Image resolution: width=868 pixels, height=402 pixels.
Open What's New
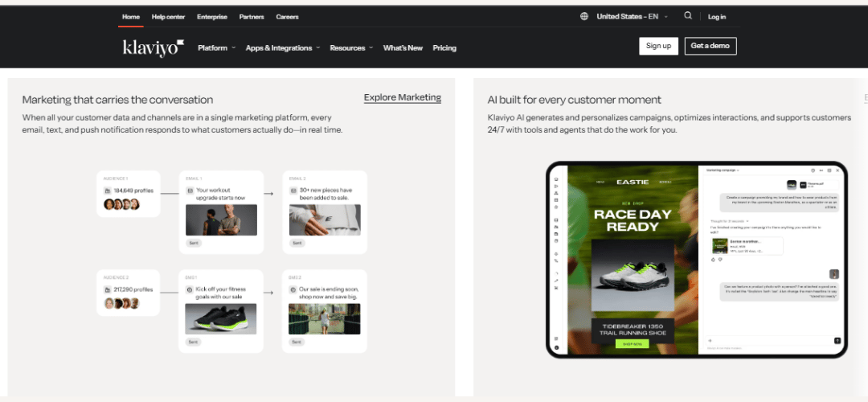(x=403, y=48)
